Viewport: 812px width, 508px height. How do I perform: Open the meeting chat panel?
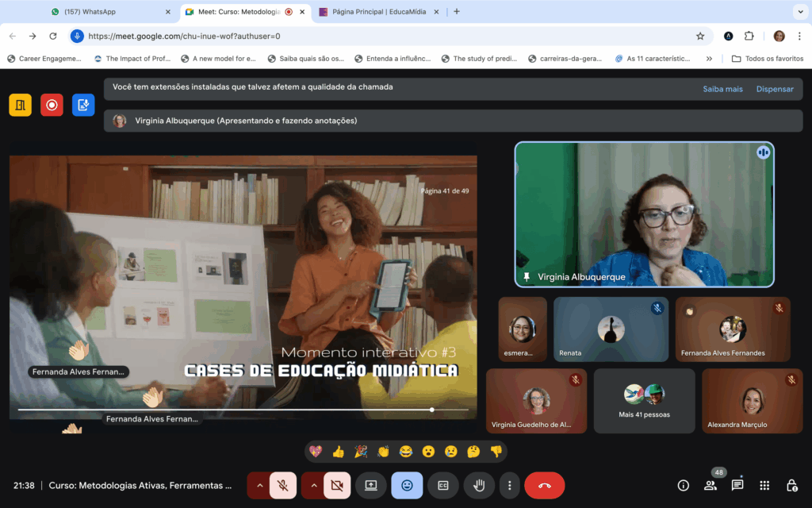pyautogui.click(x=737, y=485)
